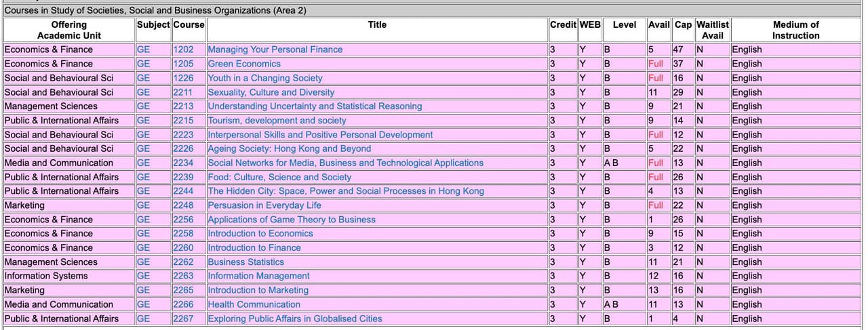Click GE subject link for course 1202
The image size is (868, 330).
click(143, 49)
